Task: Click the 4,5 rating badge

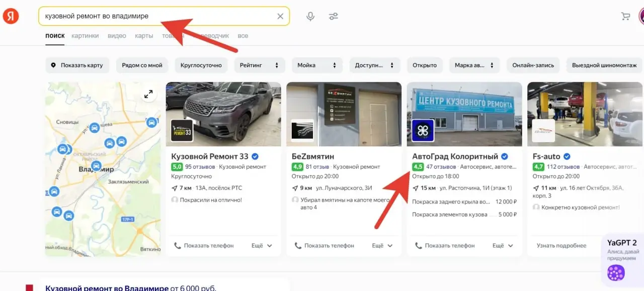Action: tap(418, 167)
